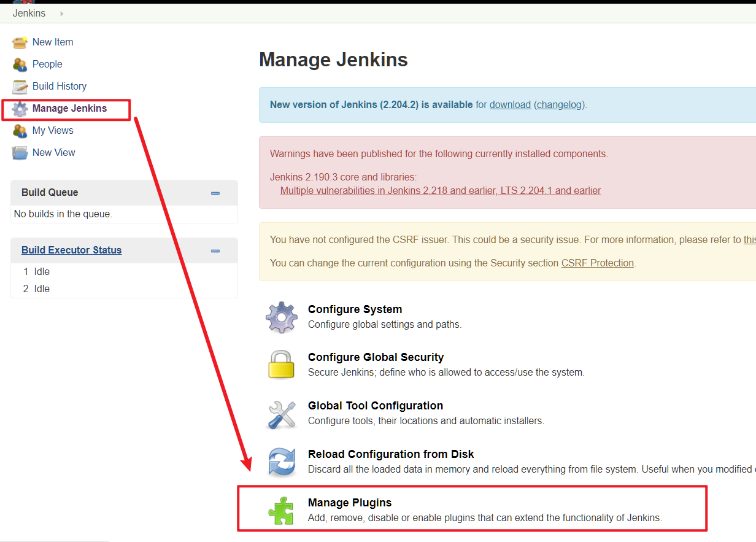The width and height of the screenshot is (756, 542).
Task: Open the New Item menu link
Action: 53,42
